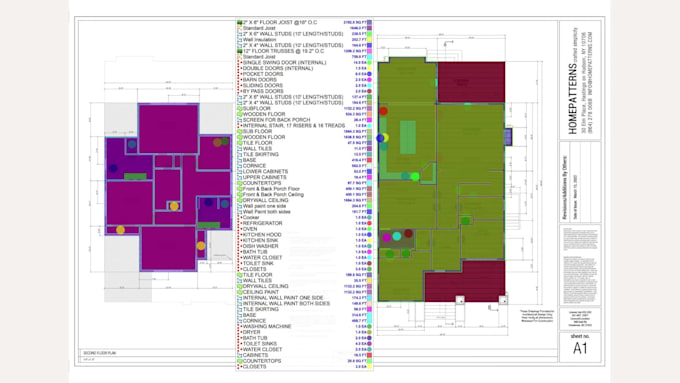Click the SECOND FLOOR PLAN title label
Screen dimensions: 680x383
[x=99, y=353]
